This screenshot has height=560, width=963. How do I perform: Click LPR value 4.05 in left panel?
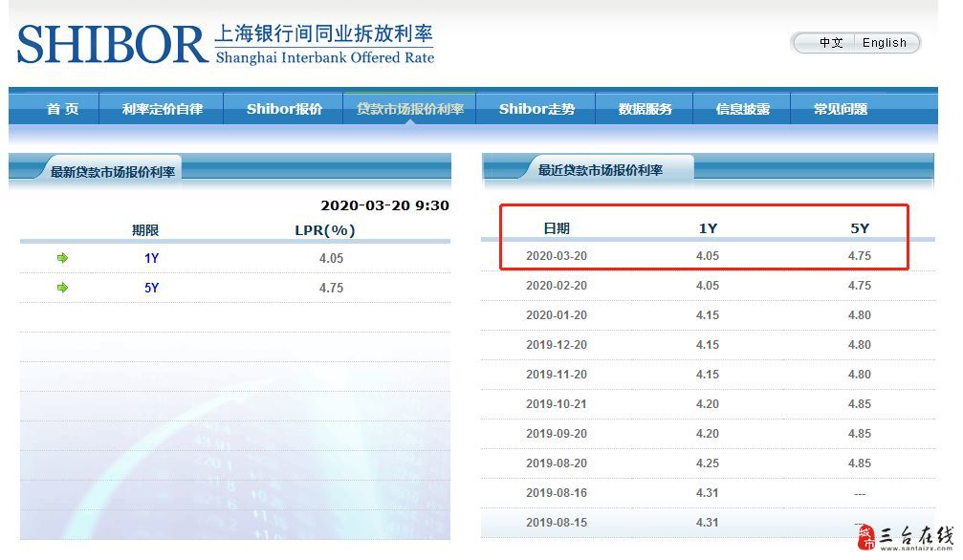[331, 259]
